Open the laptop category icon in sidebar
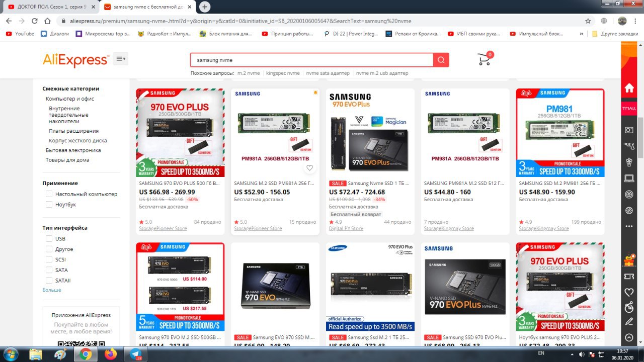This screenshot has width=644, height=362. [629, 178]
